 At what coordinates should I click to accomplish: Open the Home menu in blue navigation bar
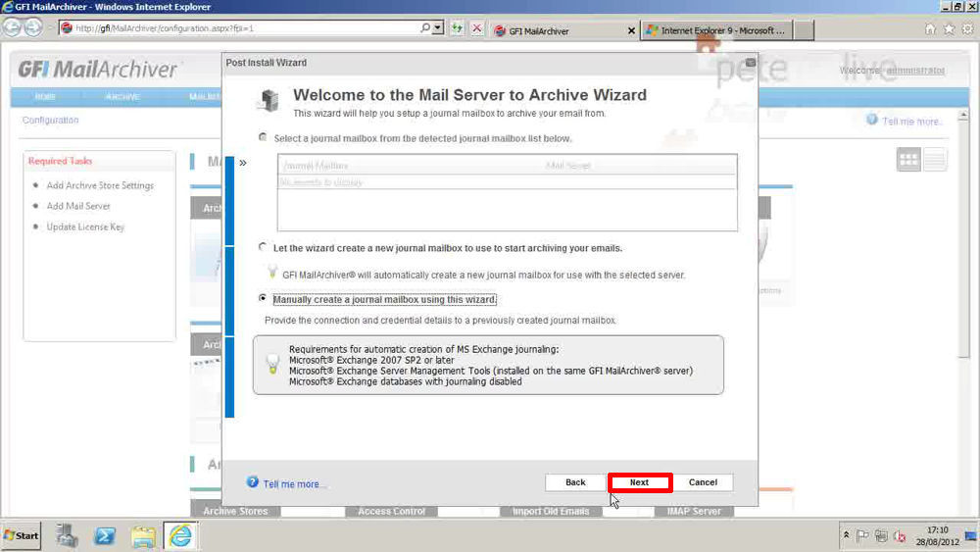coord(45,97)
